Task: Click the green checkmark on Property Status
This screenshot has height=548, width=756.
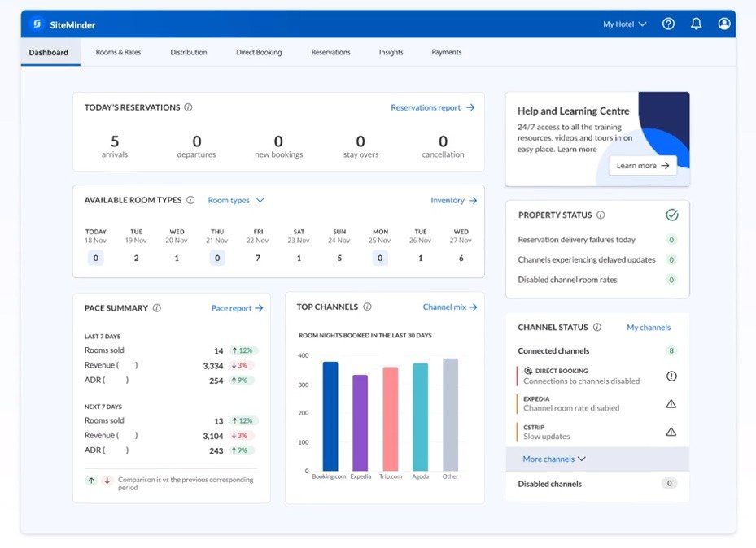Action: click(672, 215)
